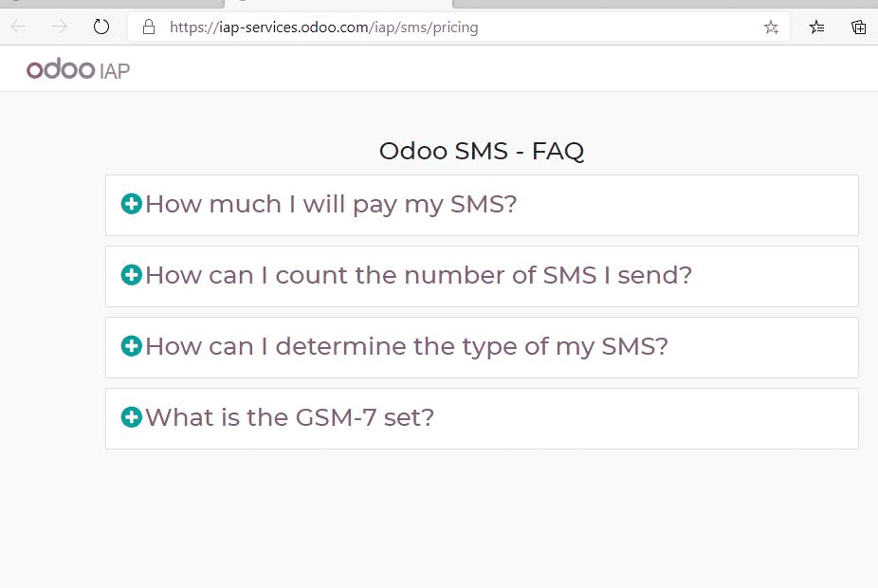878x588 pixels.
Task: Click the browser back arrow
Action: (18, 27)
